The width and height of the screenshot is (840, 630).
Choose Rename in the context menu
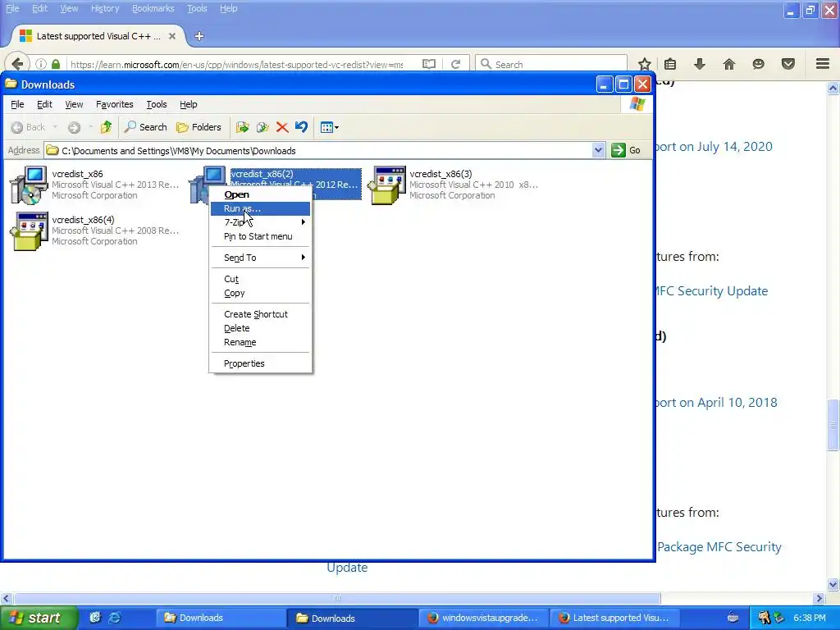tap(260, 342)
